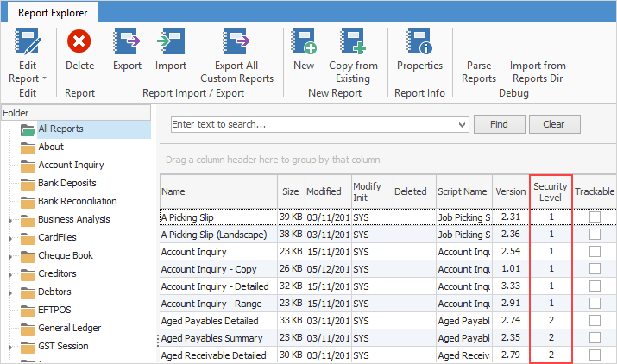
Task: Sort by Security Level column header
Action: 550,191
